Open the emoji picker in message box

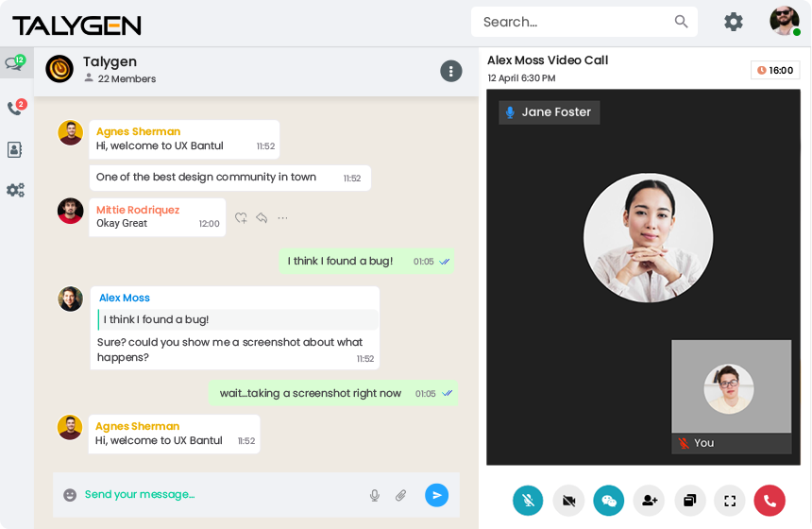[x=70, y=495]
